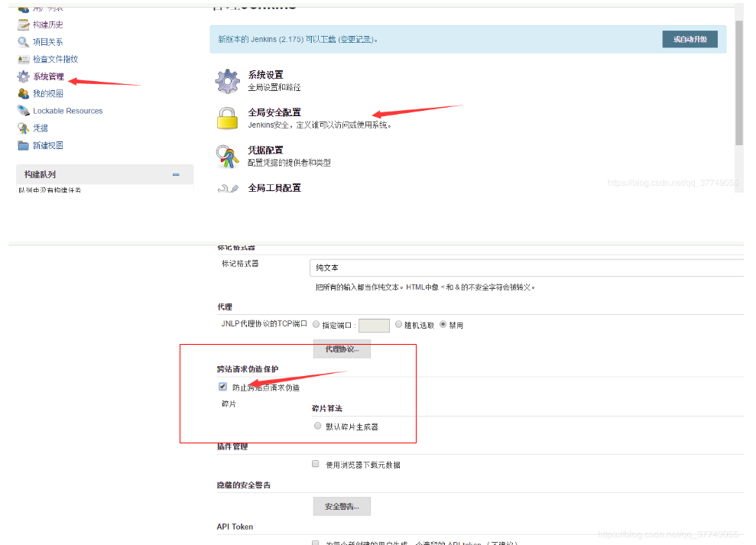Viewport: 756px width, 545px height.
Task: Click the 我的视图 people icon
Action: pos(23,93)
